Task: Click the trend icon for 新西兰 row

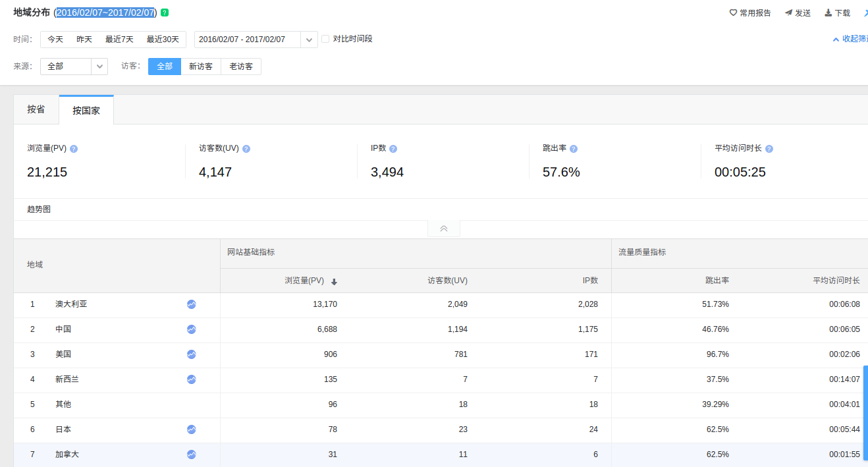Action: click(x=191, y=379)
